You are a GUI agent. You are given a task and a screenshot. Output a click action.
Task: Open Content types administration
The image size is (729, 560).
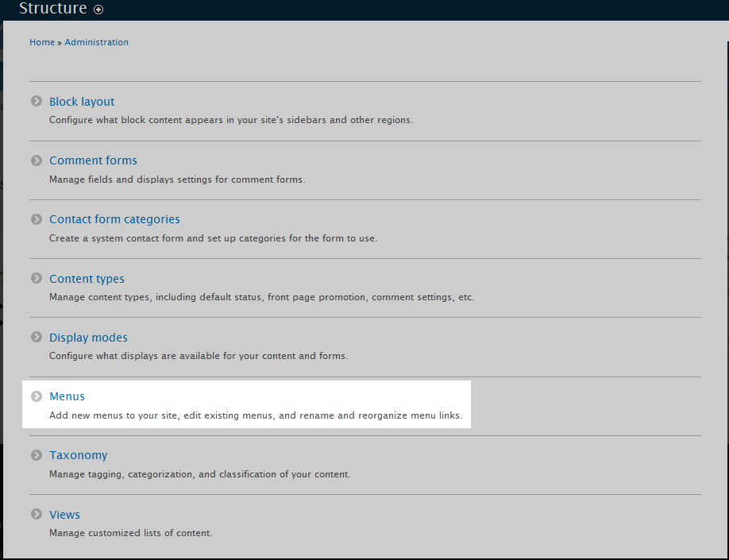pos(87,279)
